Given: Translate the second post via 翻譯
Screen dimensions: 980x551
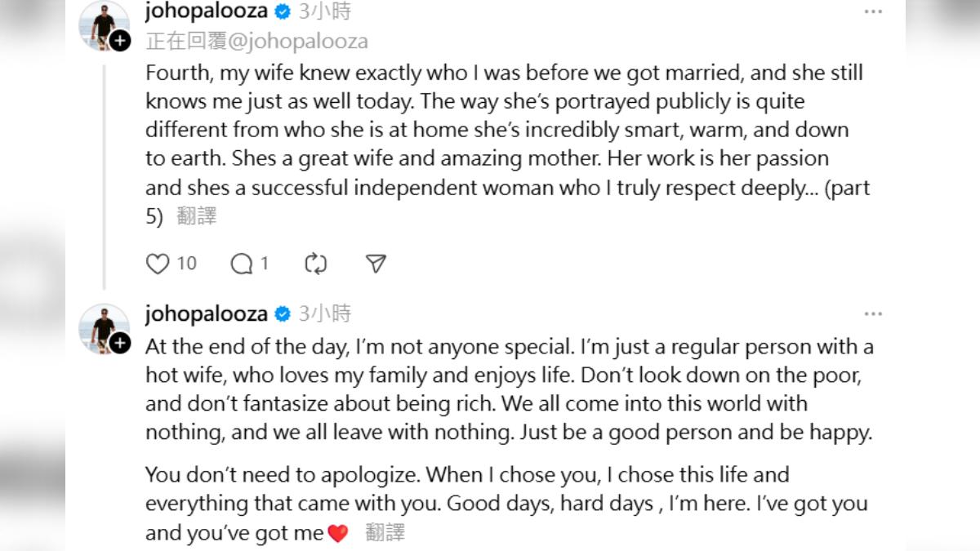Looking at the screenshot, I should (385, 533).
